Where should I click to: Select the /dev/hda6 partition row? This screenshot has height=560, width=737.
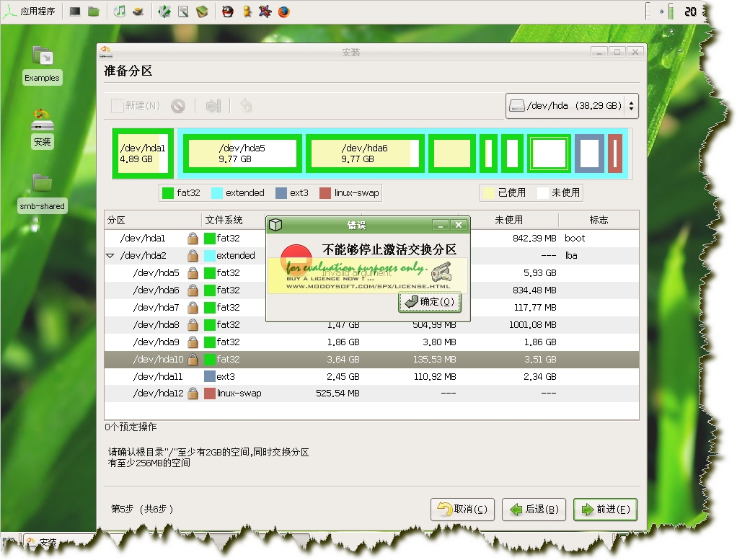click(x=371, y=290)
